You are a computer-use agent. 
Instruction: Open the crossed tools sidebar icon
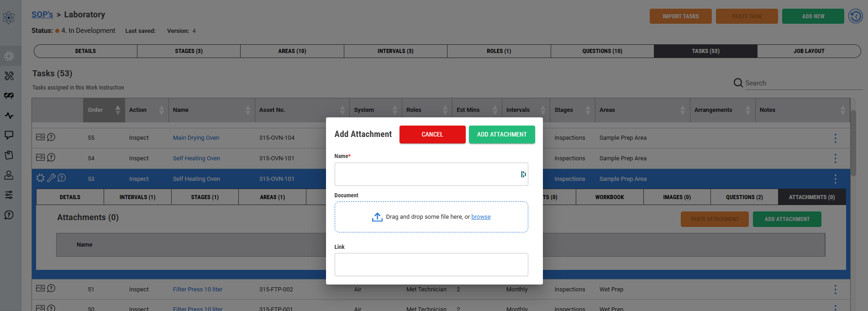(9, 76)
